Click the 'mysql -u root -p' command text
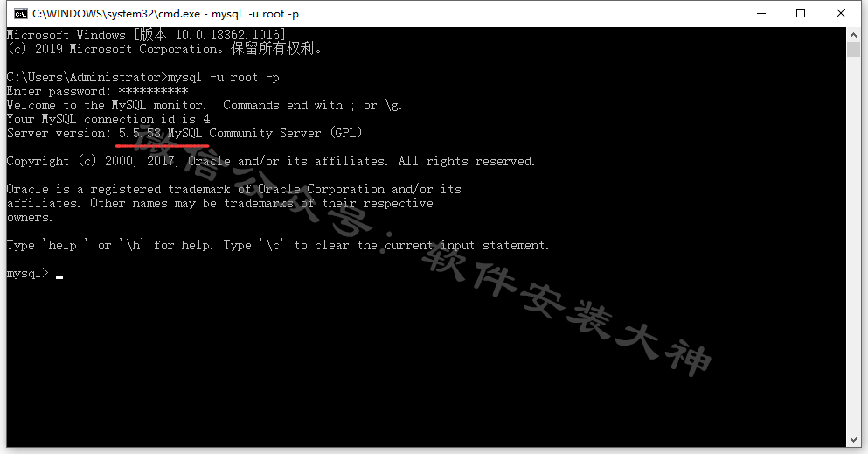Screen dimensions: 868x454 coord(223,77)
